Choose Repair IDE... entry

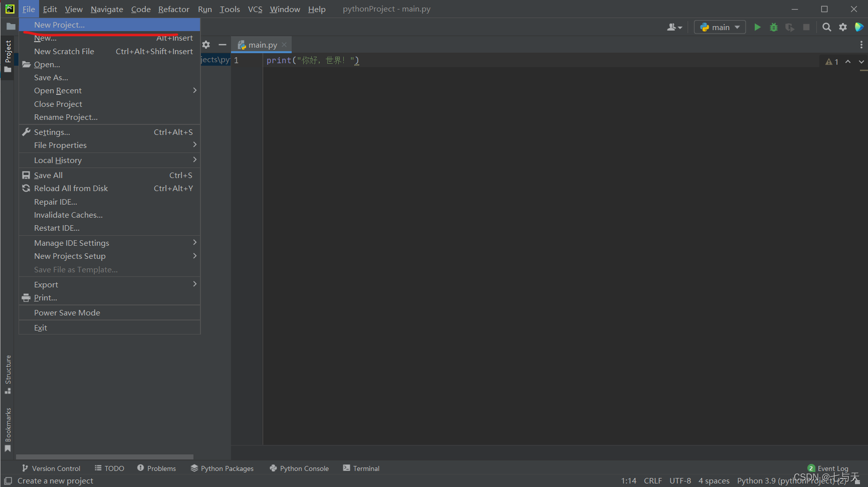[x=110, y=202]
